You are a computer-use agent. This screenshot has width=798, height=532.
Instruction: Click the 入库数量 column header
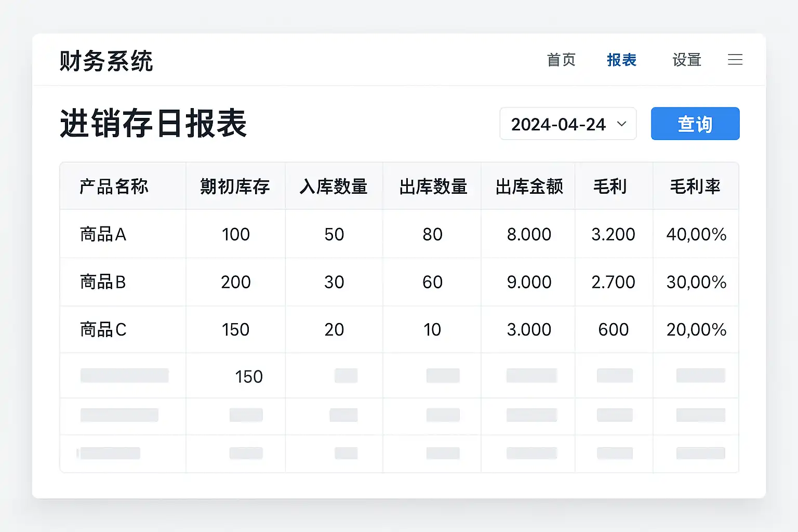tap(334, 187)
